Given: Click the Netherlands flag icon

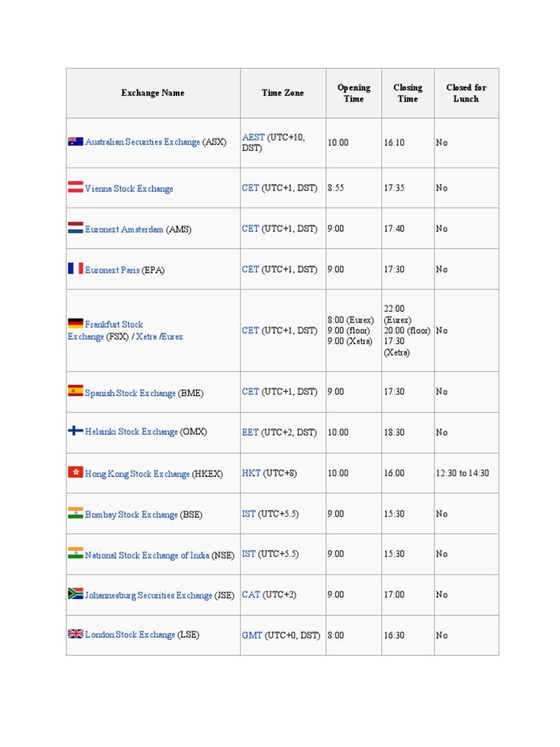Looking at the screenshot, I should point(75,228).
